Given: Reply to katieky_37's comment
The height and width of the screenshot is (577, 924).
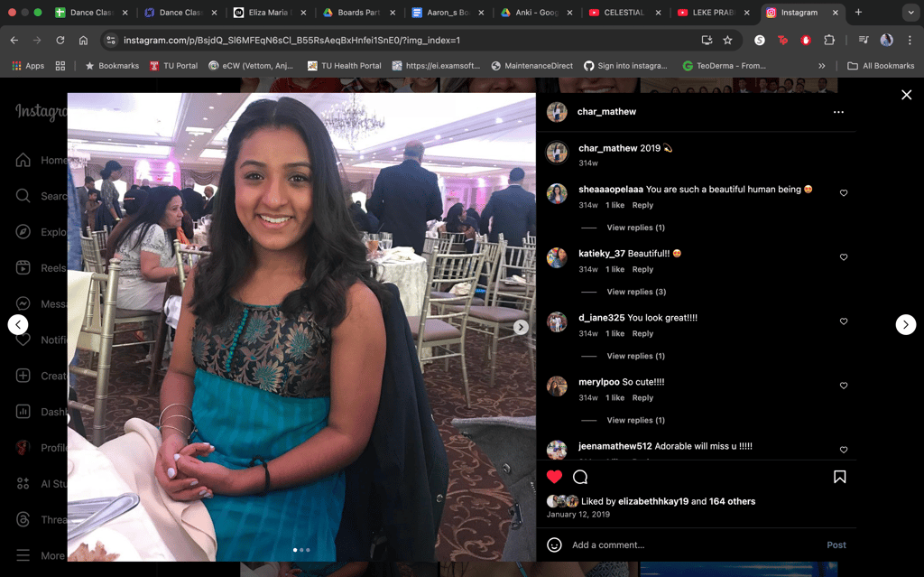Looking at the screenshot, I should click(642, 270).
